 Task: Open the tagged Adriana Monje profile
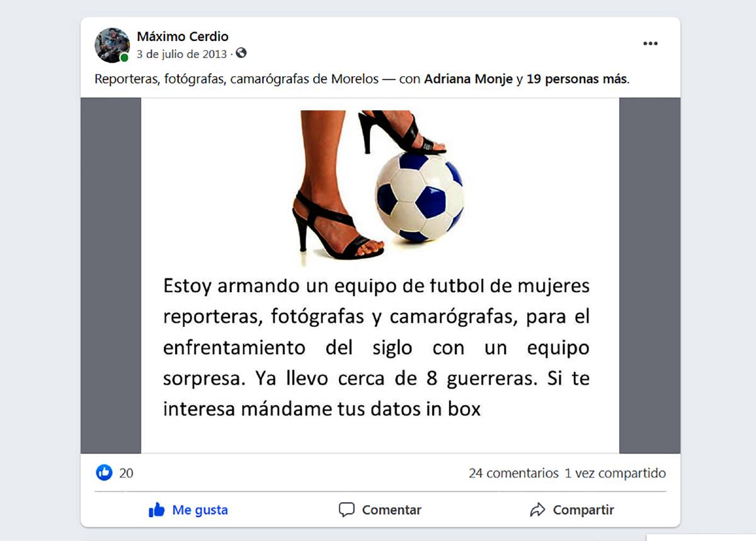[468, 79]
